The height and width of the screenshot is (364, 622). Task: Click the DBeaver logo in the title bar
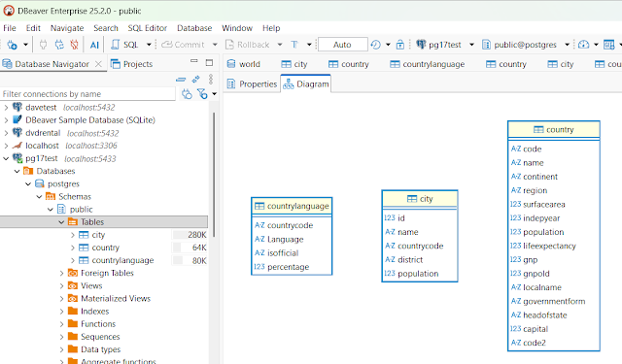point(9,11)
